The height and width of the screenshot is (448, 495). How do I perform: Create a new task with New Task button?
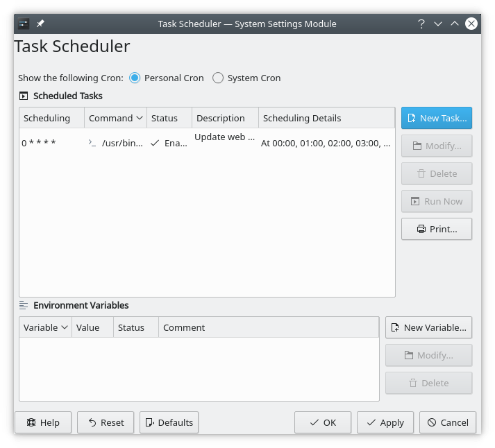click(436, 118)
